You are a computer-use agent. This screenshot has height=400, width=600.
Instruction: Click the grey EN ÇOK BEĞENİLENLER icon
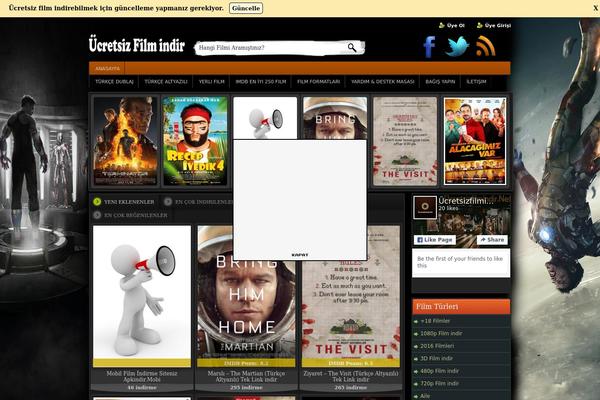tap(97, 215)
